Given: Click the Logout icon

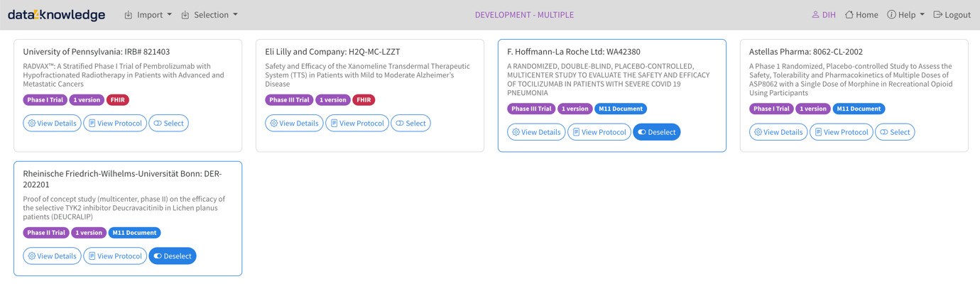Looking at the screenshot, I should [x=937, y=15].
